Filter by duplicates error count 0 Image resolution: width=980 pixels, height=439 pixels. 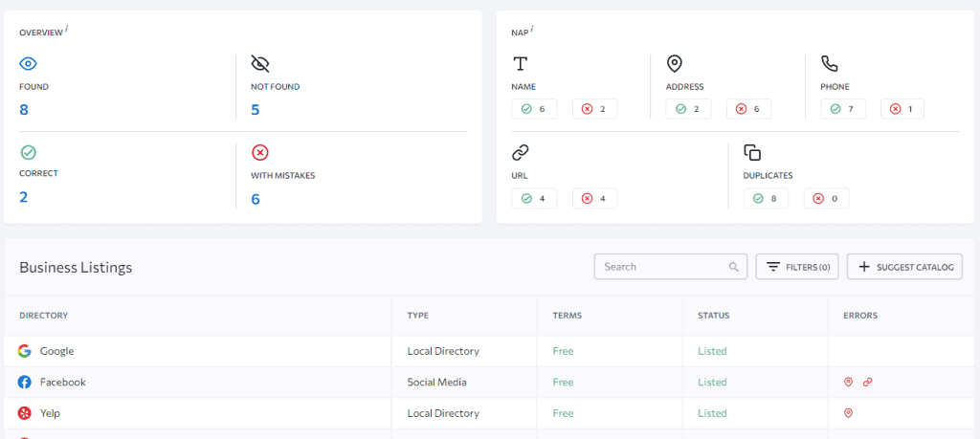pyautogui.click(x=826, y=199)
